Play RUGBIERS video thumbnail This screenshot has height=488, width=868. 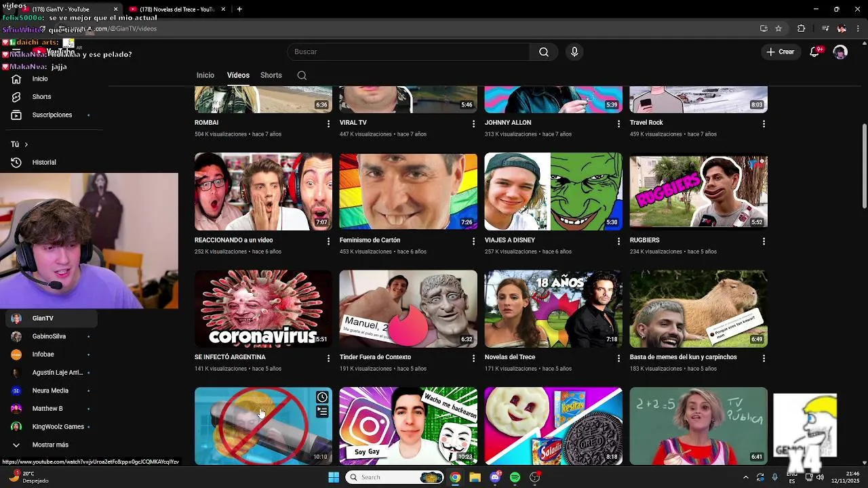tap(698, 192)
